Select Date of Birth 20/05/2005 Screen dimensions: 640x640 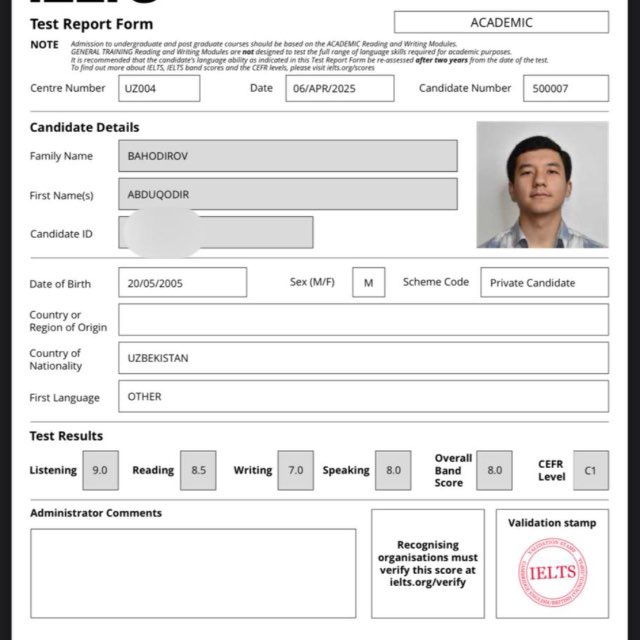pyautogui.click(x=182, y=282)
